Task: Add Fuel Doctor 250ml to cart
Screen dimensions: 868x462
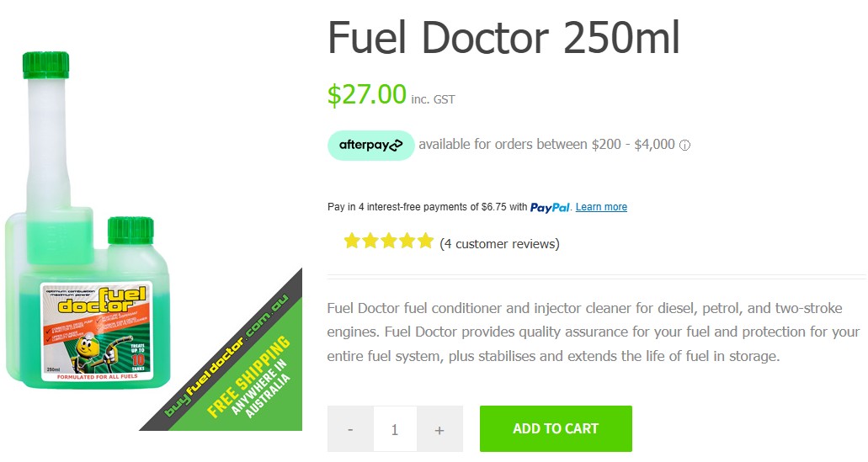Action: [x=556, y=429]
